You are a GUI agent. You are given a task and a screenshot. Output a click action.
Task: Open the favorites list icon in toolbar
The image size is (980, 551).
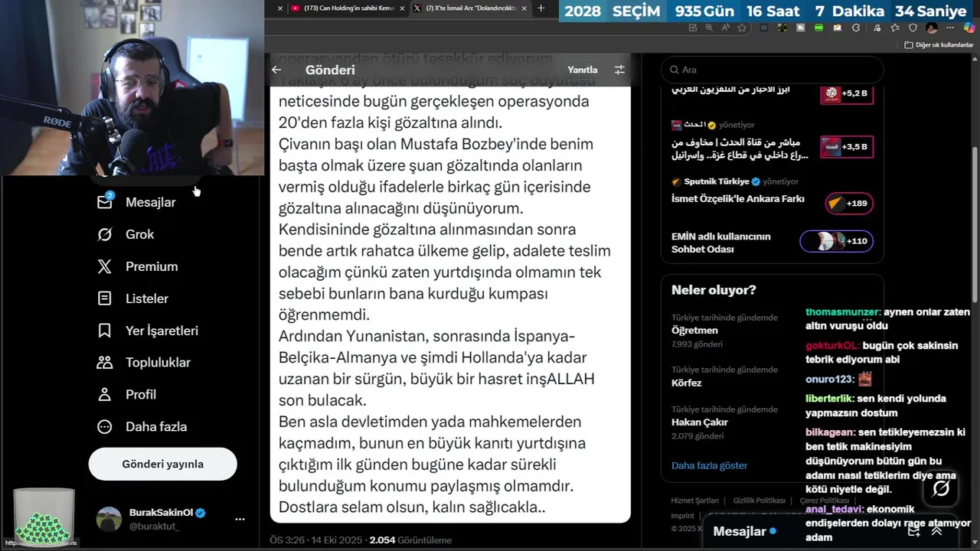coord(895,28)
